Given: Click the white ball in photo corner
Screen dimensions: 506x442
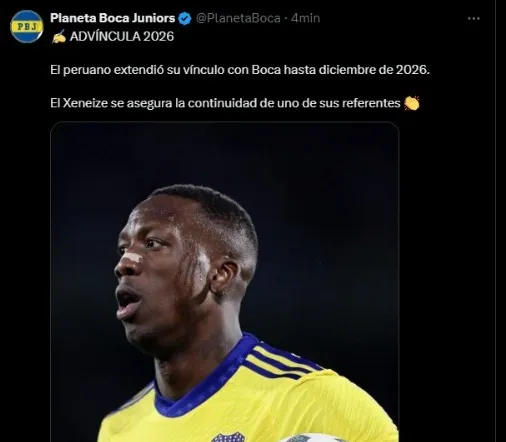Looking at the screenshot, I should click(312, 438).
